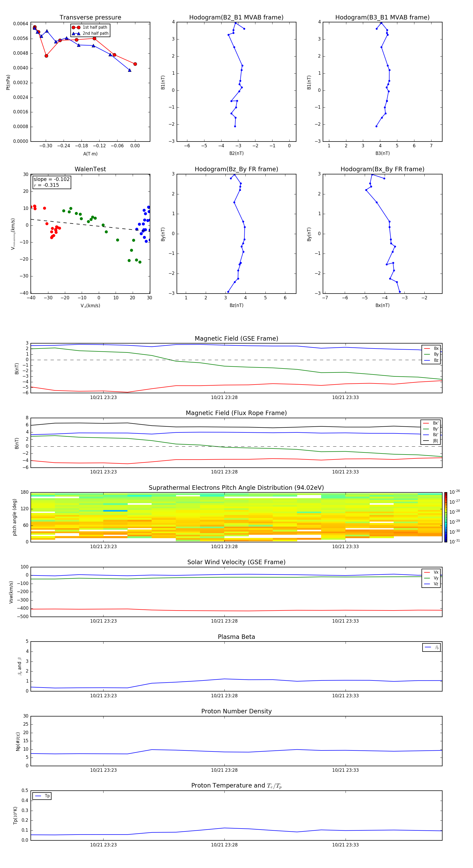Viewport: 473px width, 868px height.
Task: Click '10/21 23:33' under Proton Number Density plot
Action: pyautogui.click(x=345, y=770)
